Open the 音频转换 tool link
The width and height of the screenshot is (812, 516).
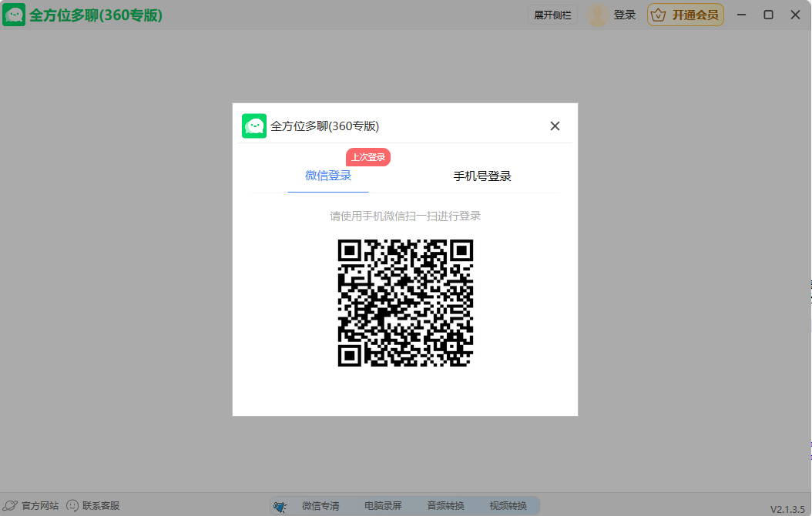coord(446,506)
